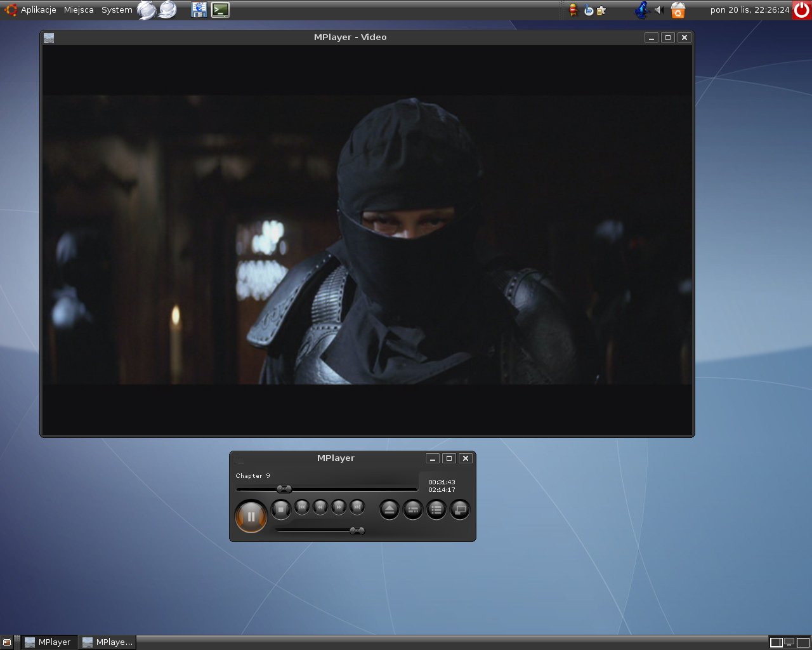Switch to the truncated MPlaye... taskbar entry
Screen dimensions: 812x650
(108, 642)
